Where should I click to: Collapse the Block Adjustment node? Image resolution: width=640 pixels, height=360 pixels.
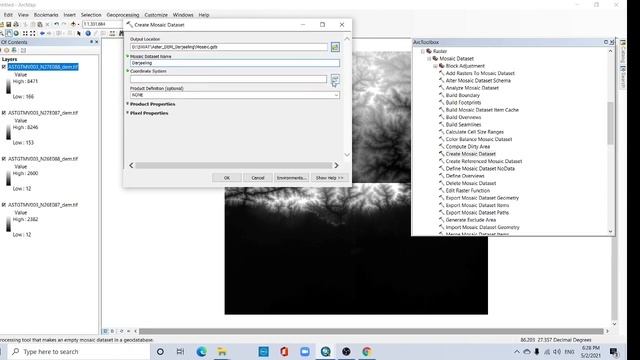coord(435,66)
